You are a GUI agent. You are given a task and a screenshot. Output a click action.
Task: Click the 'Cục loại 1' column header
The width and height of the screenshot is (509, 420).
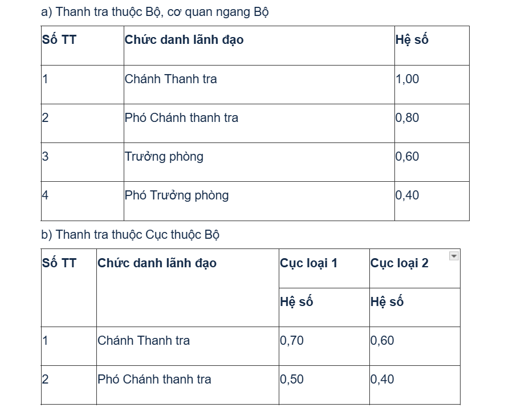pyautogui.click(x=308, y=263)
